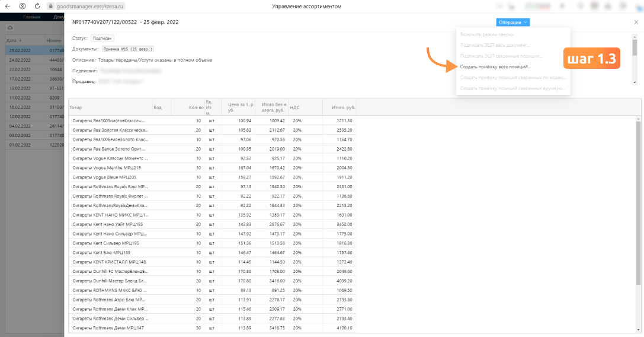Click the Подписан status tag

102,38
